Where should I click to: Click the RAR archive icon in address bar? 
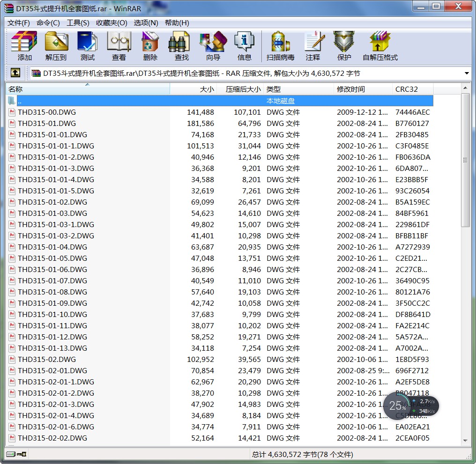(36, 73)
